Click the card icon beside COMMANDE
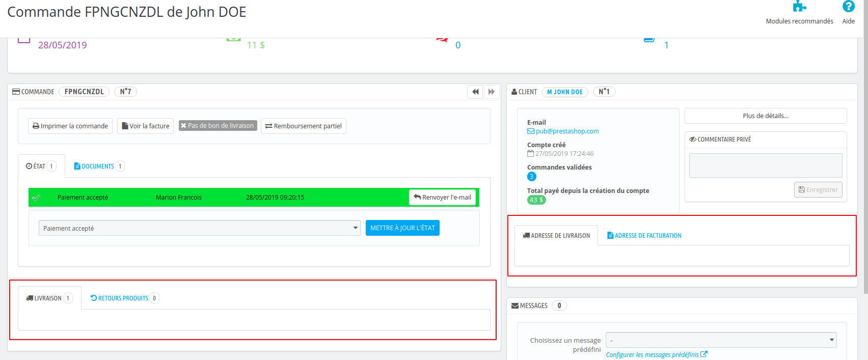Viewport: 868px width, 360px height. tap(16, 92)
